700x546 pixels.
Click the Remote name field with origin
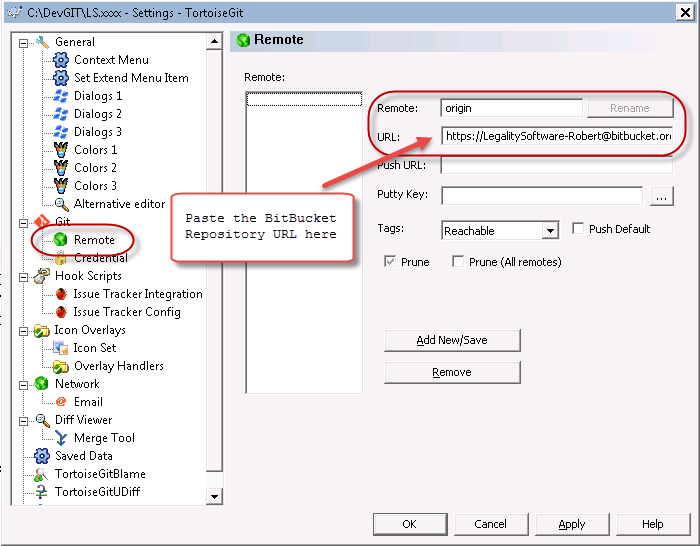click(x=512, y=108)
